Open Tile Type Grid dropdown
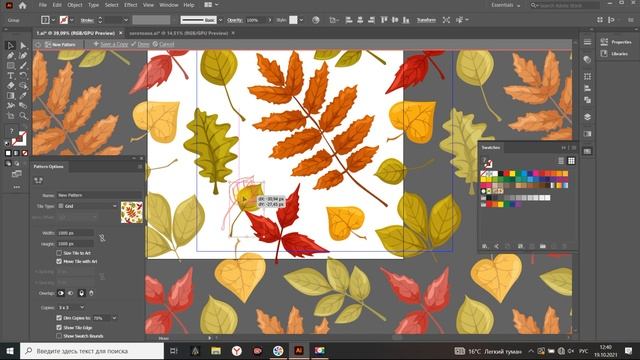The image size is (640, 360). pyautogui.click(x=88, y=206)
